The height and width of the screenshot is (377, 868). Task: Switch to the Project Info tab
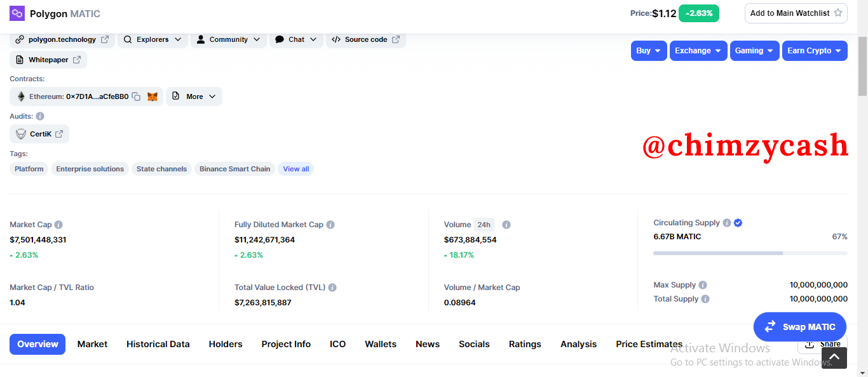coord(286,344)
